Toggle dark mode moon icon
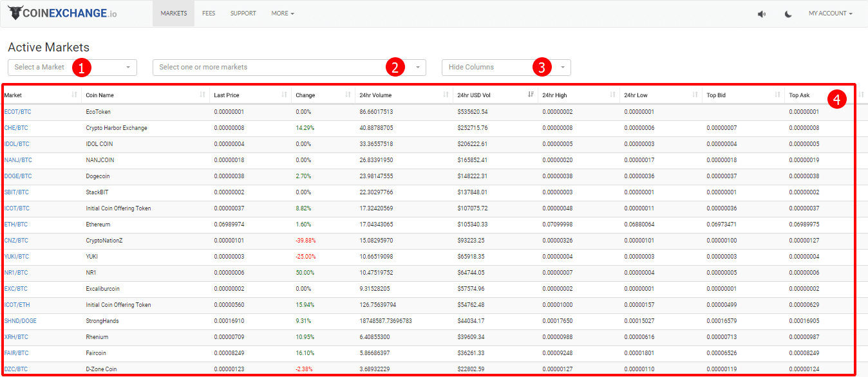 tap(788, 14)
